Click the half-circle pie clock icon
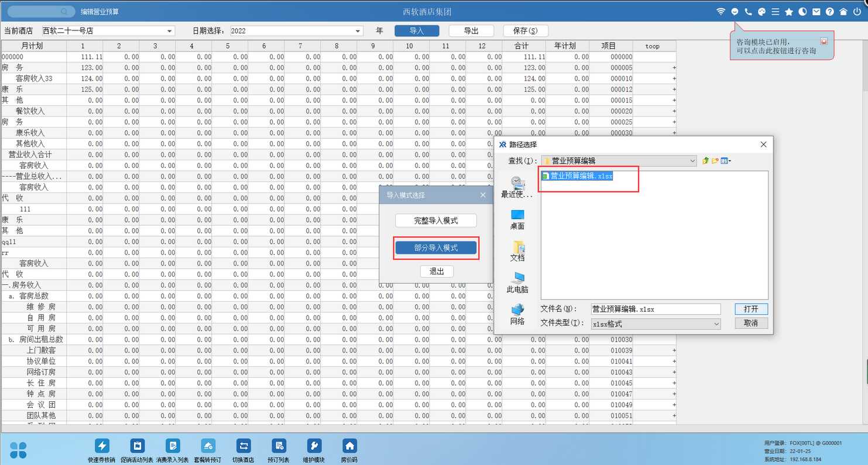868x465 pixels. point(802,12)
